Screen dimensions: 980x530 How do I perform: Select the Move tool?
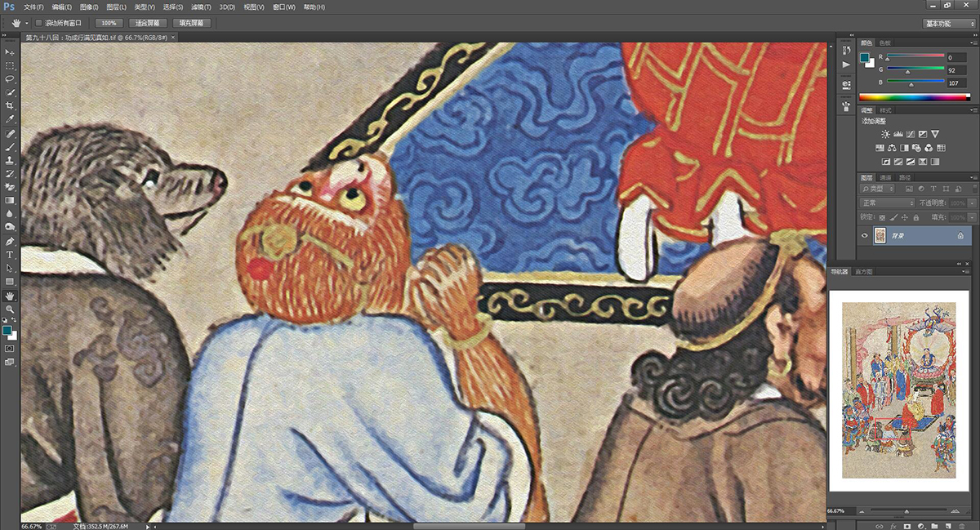11,52
